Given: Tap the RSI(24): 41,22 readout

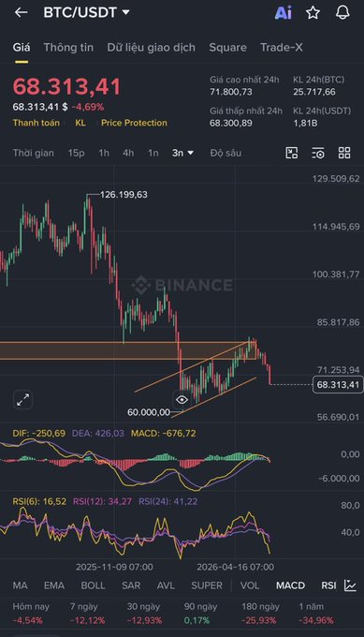Looking at the screenshot, I should [168, 502].
